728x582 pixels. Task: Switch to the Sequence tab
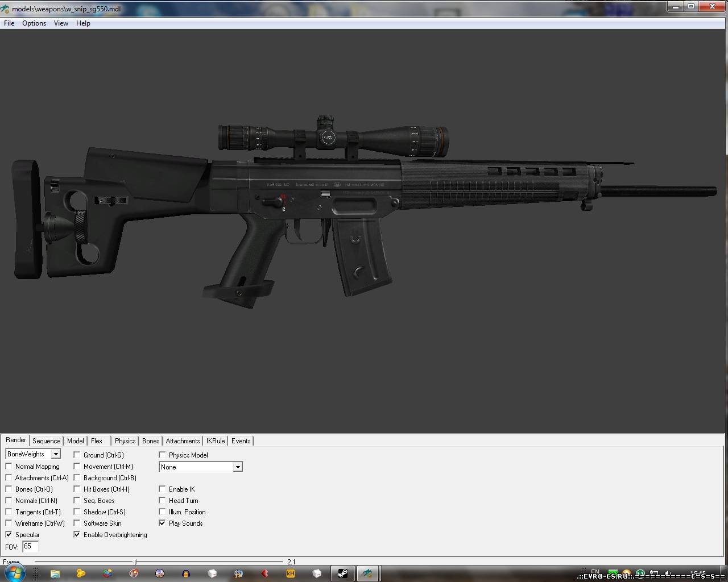click(46, 441)
